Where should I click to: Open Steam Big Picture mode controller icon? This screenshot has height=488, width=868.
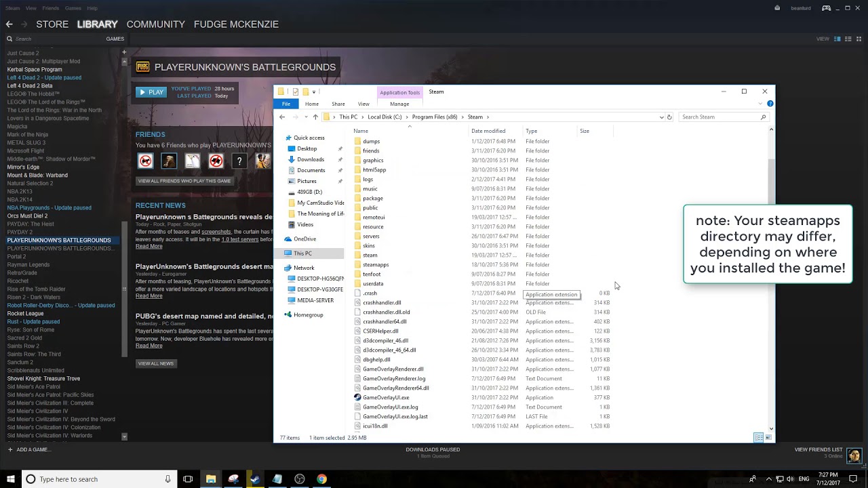pos(826,8)
